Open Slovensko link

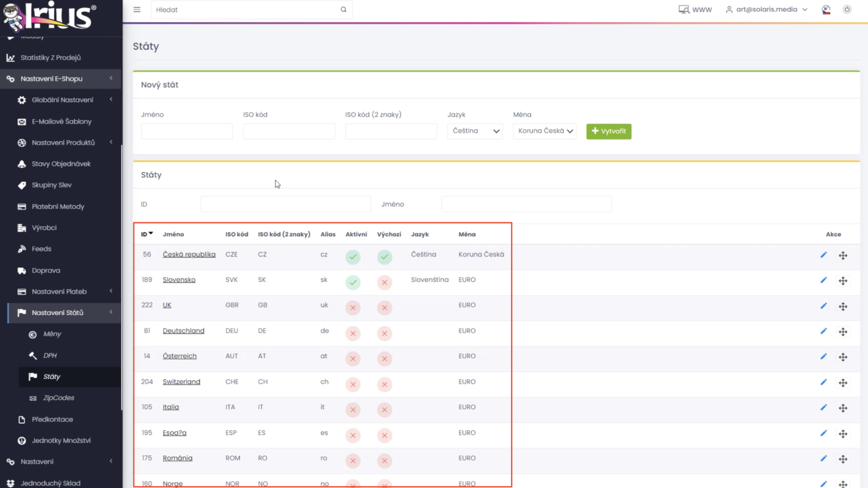[x=179, y=280]
